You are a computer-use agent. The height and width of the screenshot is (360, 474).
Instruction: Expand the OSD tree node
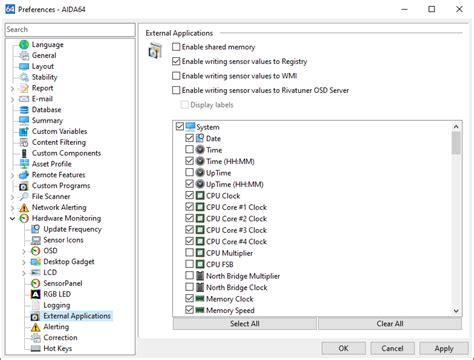pyautogui.click(x=24, y=251)
